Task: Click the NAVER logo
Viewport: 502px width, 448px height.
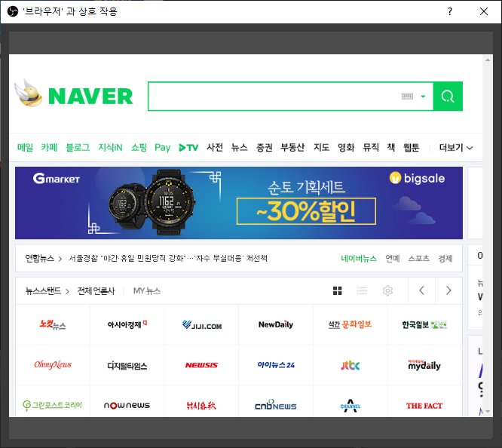Action: pos(90,96)
